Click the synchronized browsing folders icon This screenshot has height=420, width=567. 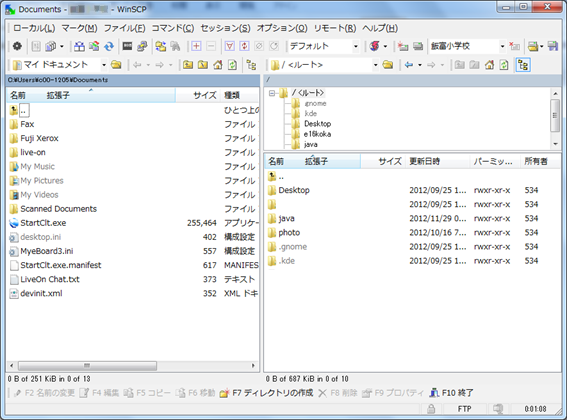point(161,46)
